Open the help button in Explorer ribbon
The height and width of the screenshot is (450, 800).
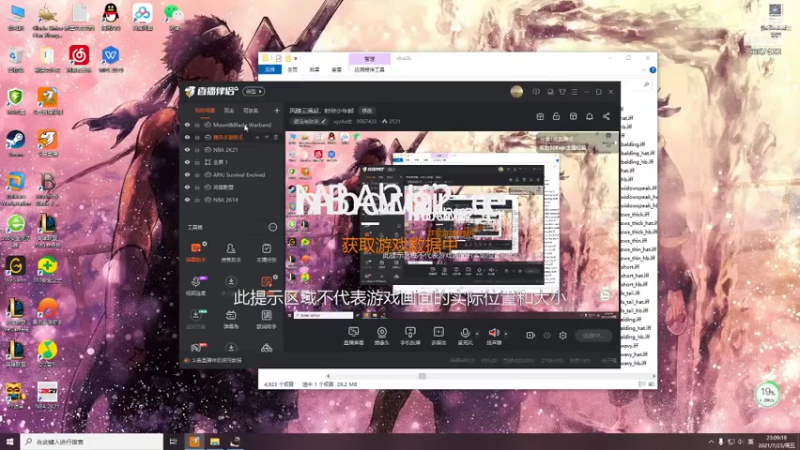point(653,70)
